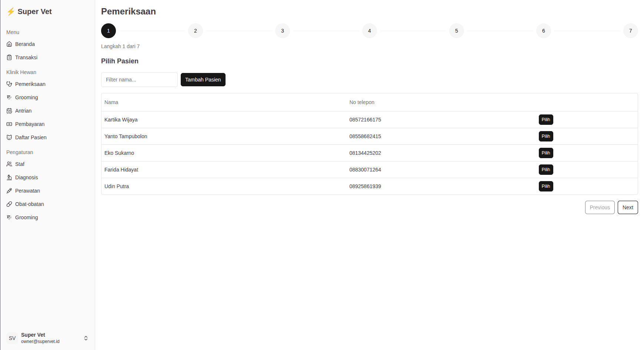The width and height of the screenshot is (644, 350).
Task: Jump to step 4 in the stepper
Action: coord(369,31)
